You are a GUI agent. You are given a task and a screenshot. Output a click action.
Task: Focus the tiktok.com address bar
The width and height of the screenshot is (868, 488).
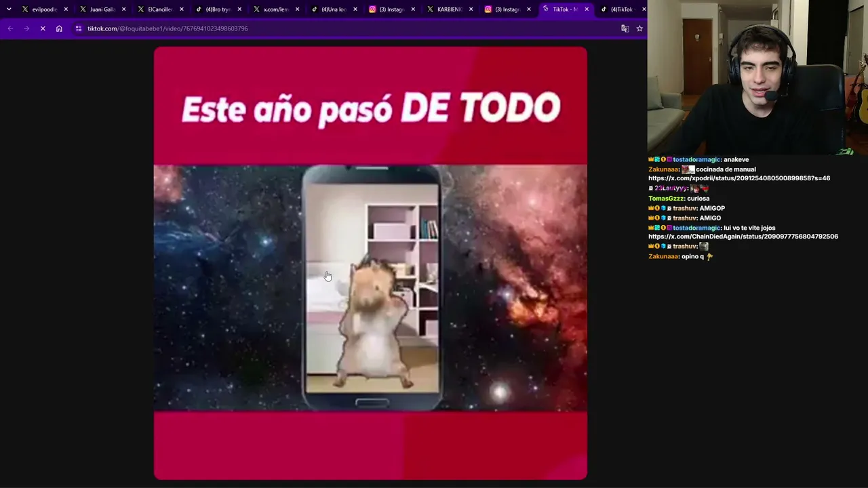(x=346, y=28)
